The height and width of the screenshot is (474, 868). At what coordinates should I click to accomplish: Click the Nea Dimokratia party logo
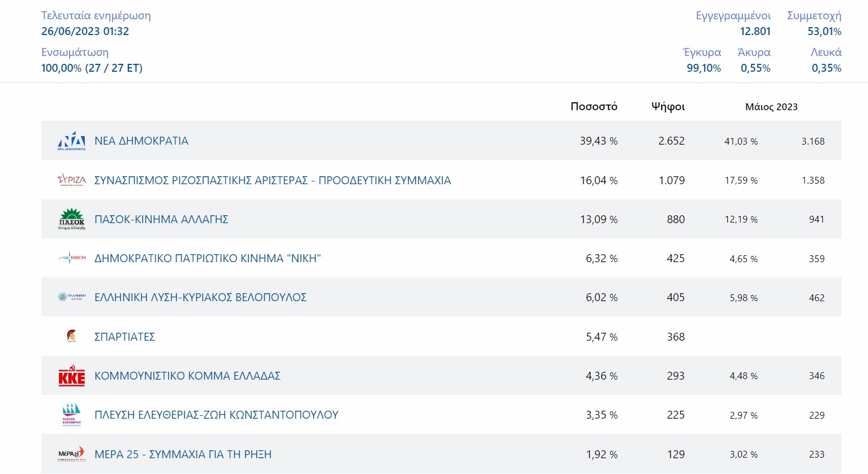point(72,141)
